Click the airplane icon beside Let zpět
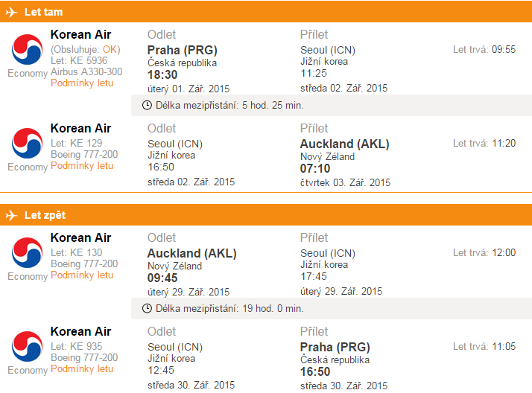 (11, 215)
